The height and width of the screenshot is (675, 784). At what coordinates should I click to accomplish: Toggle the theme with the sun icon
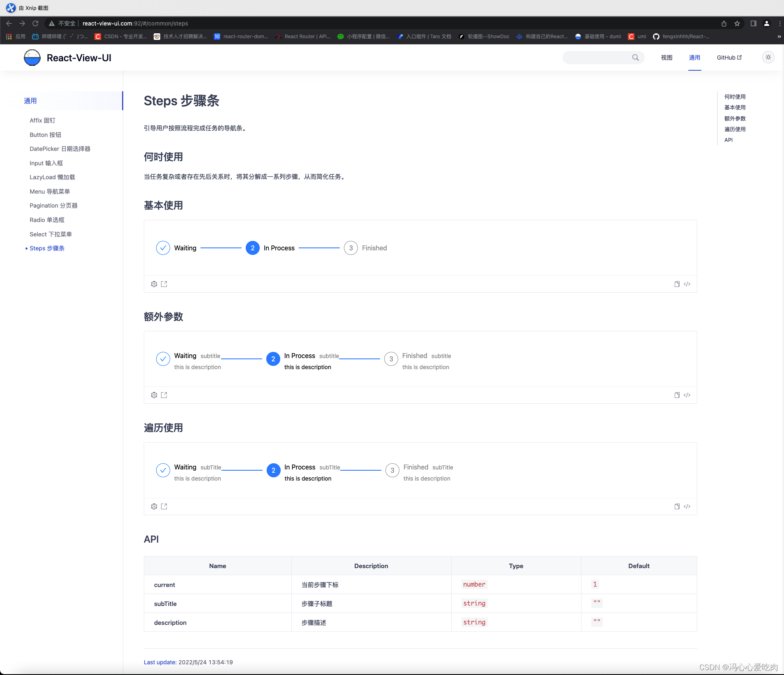[x=768, y=57]
